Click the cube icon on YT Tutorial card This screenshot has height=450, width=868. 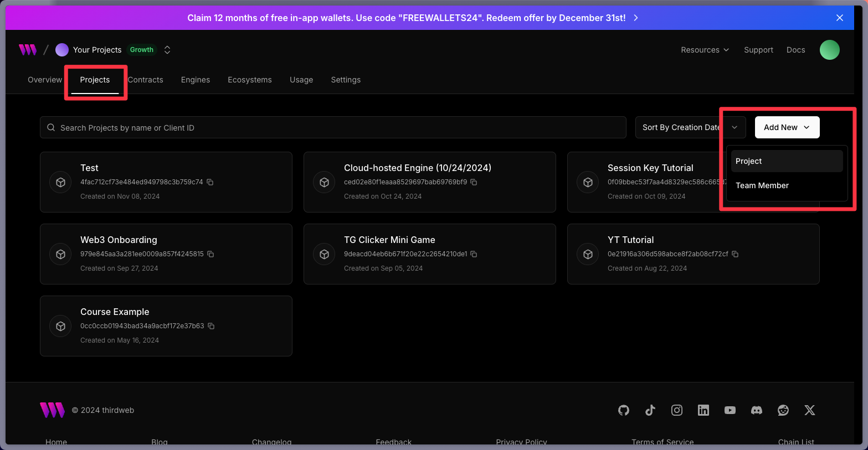coord(588,254)
